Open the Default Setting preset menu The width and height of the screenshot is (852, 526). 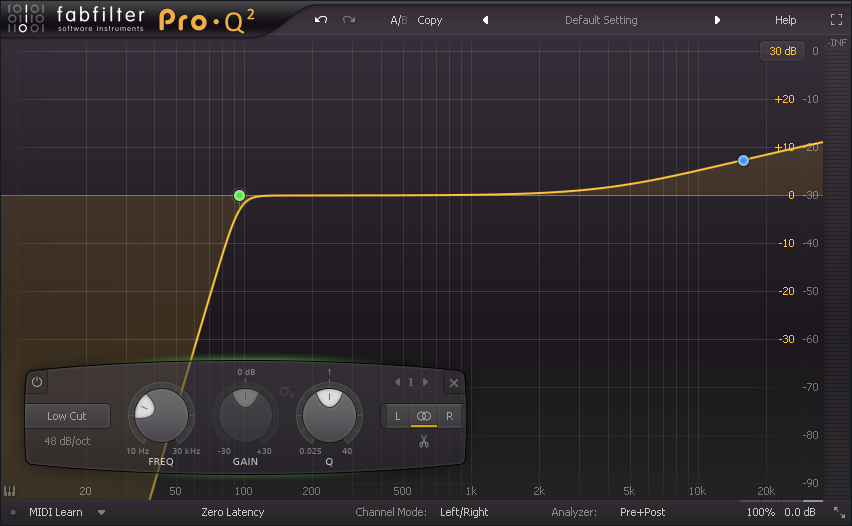[x=601, y=20]
